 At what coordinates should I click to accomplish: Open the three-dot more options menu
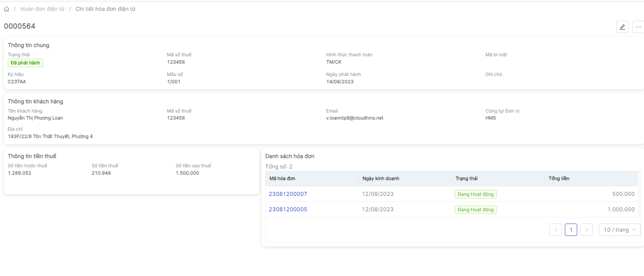638,27
